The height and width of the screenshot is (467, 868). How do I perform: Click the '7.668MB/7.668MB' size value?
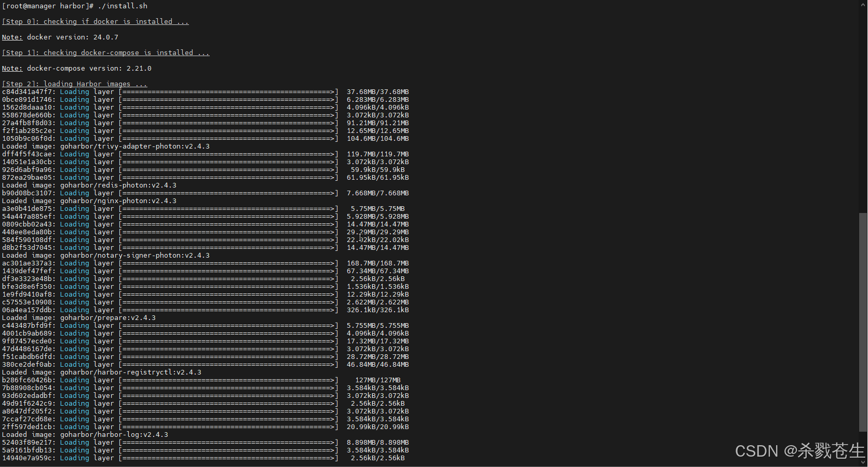click(378, 193)
